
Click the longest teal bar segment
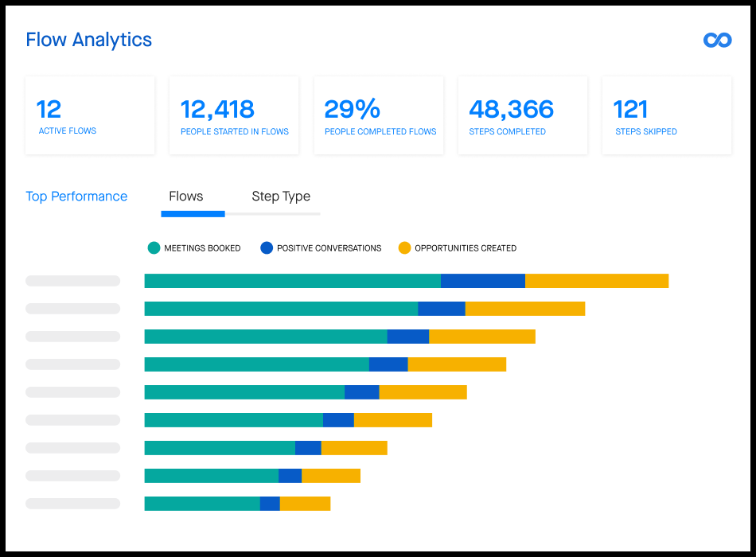tap(292, 281)
